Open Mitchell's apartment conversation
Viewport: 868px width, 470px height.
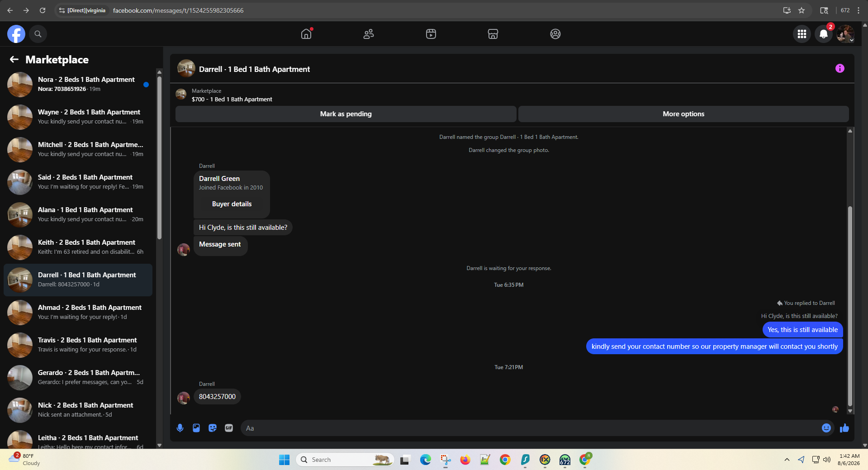coord(78,150)
